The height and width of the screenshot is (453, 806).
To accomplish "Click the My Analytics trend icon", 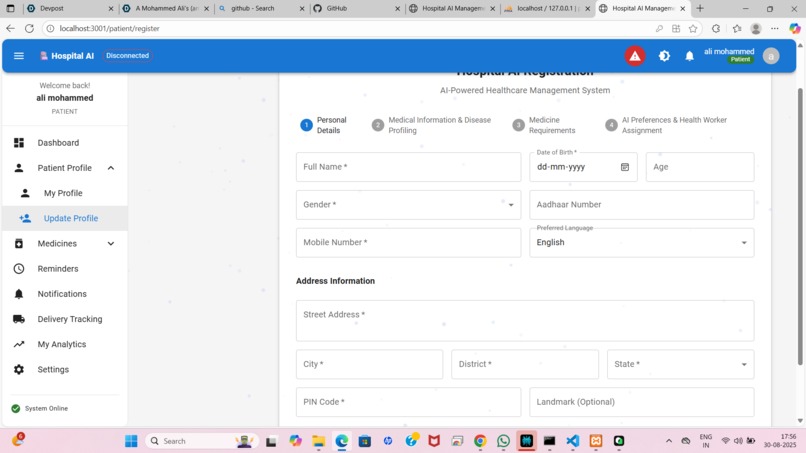I will 19,344.
